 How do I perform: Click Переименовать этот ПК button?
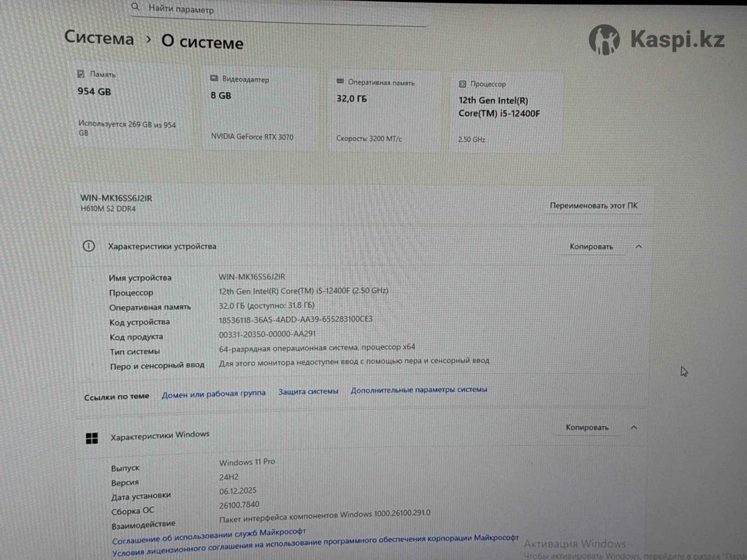click(x=594, y=206)
